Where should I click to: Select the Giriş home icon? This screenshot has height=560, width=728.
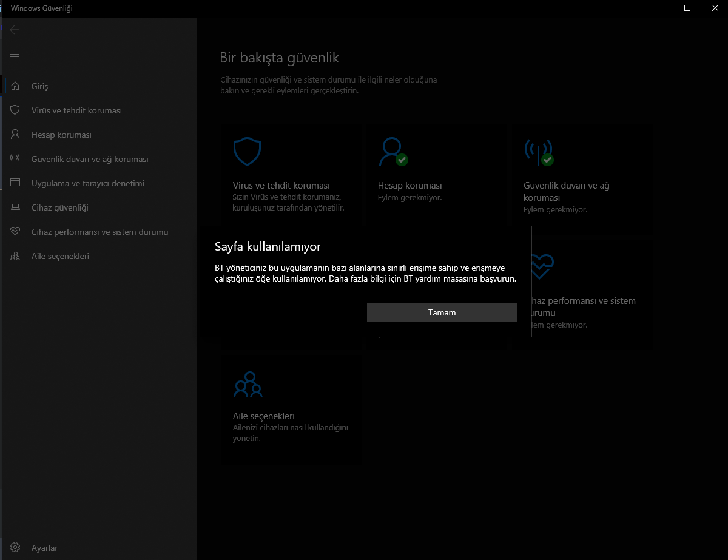coord(15,86)
